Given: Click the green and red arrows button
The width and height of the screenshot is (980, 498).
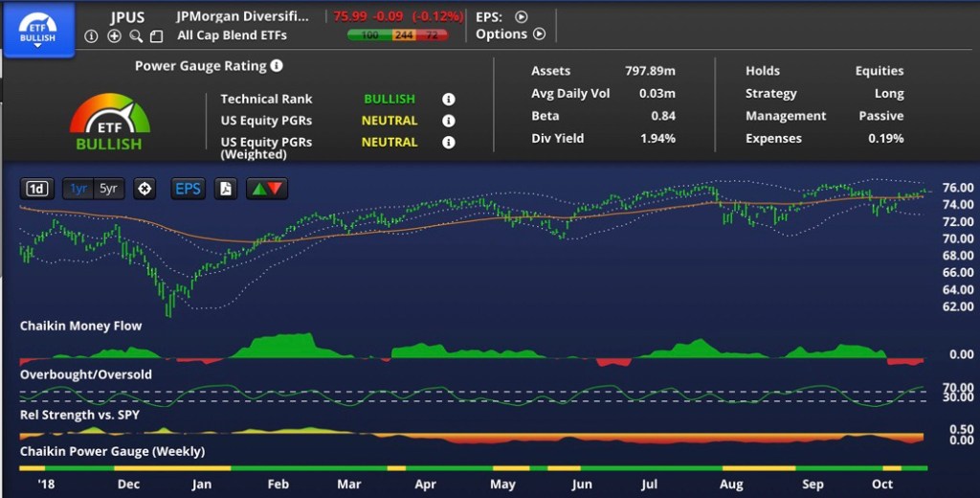Looking at the screenshot, I should click(267, 189).
